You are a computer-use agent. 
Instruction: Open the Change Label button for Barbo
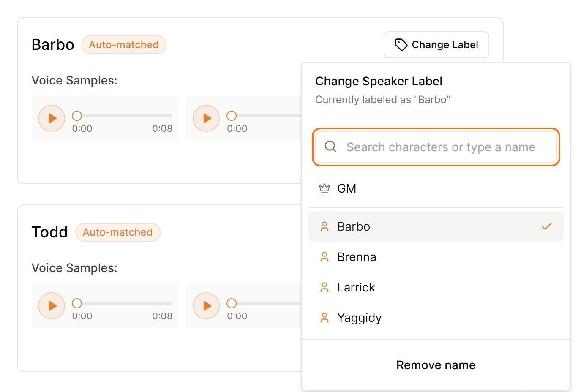[436, 45]
